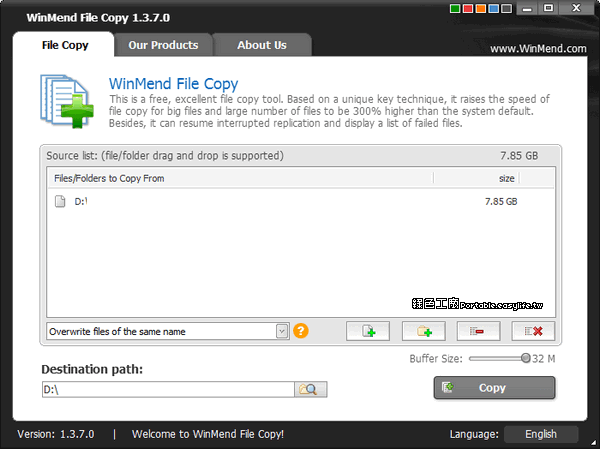Adjust the Buffer Size slider handle
The width and height of the screenshot is (600, 449).
coord(525,358)
